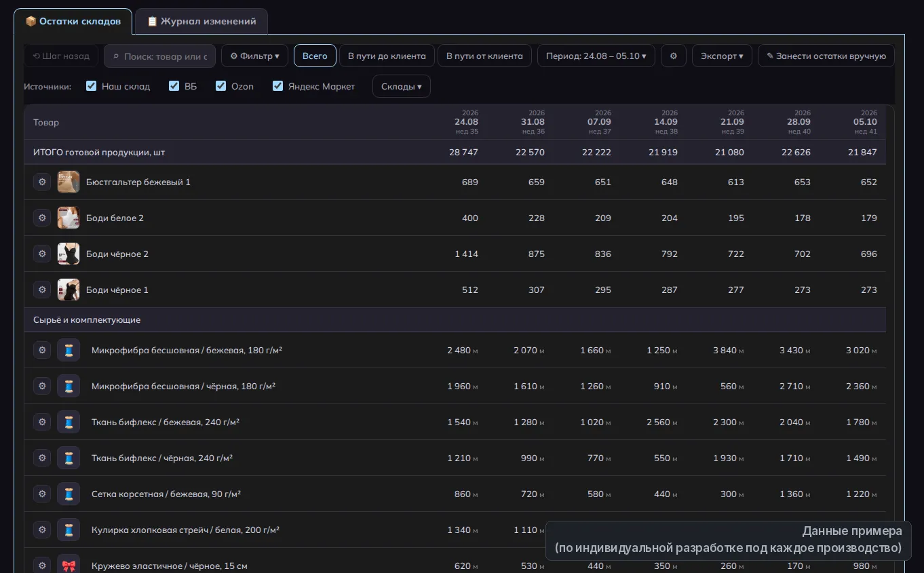Open gear for Ткань бифлекс бежевая
Image resolution: width=924 pixels, height=573 pixels.
(42, 422)
